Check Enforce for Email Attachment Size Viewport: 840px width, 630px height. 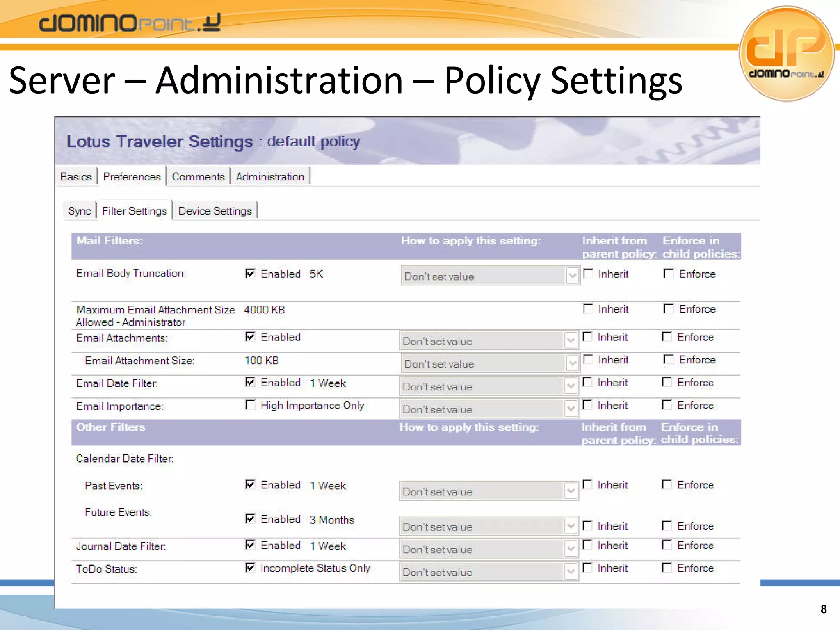[669, 359]
